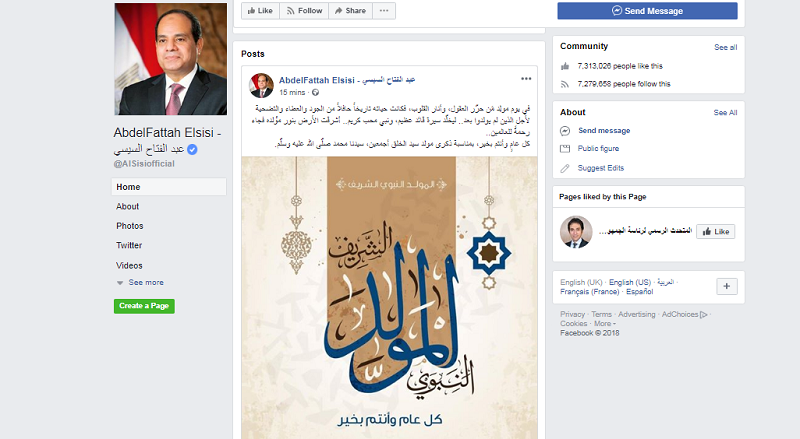Like the page with the Like button
Screen dimensions: 800x439
[260, 11]
